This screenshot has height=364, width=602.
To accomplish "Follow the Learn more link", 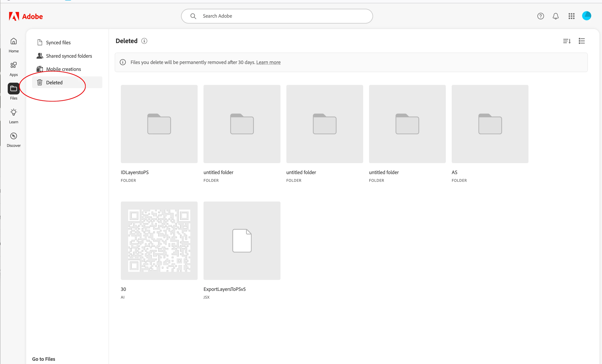I will [268, 62].
